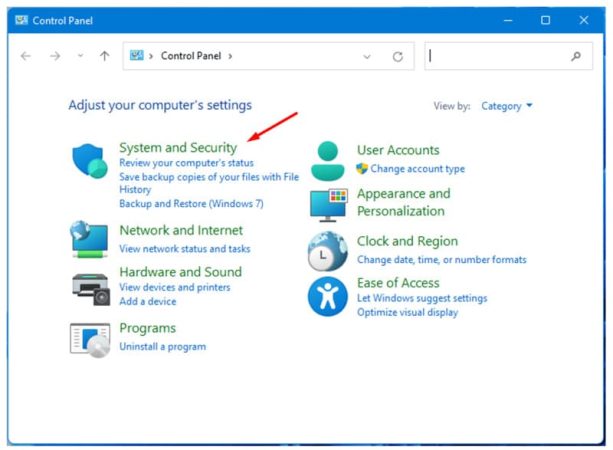Image resolution: width=613 pixels, height=450 pixels.
Task: Open Appearance and Personalization heading
Action: point(403,203)
